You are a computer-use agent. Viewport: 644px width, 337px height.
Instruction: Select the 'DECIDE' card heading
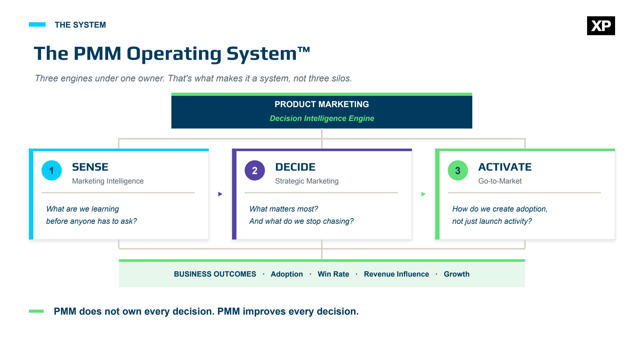coord(295,167)
